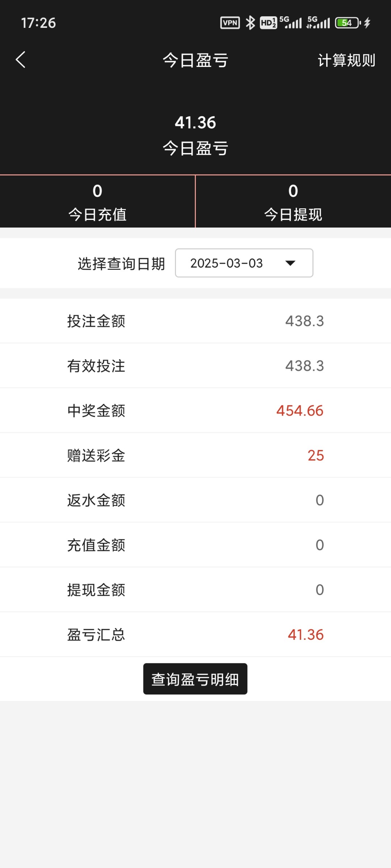The image size is (391, 868).
Task: Tap the battery level icon
Action: [347, 23]
